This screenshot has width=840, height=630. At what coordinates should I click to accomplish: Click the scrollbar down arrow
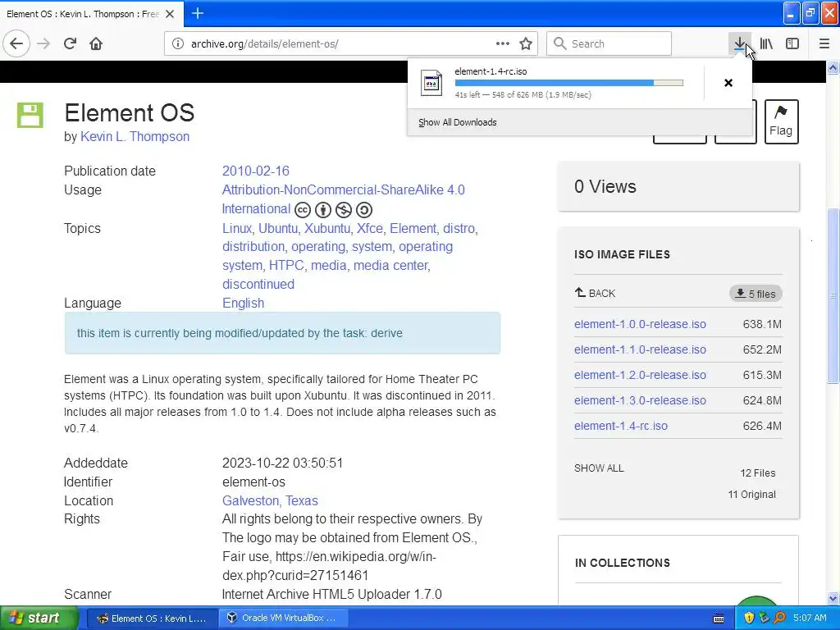point(833,598)
